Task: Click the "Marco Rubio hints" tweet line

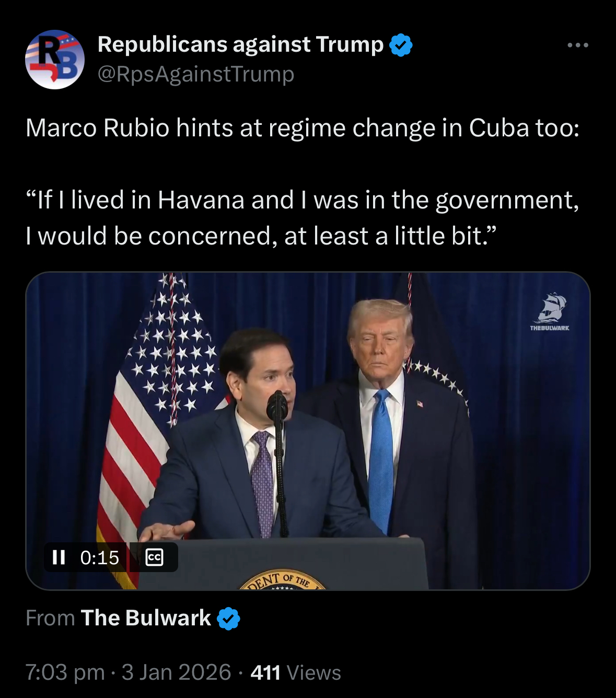Action: click(302, 128)
